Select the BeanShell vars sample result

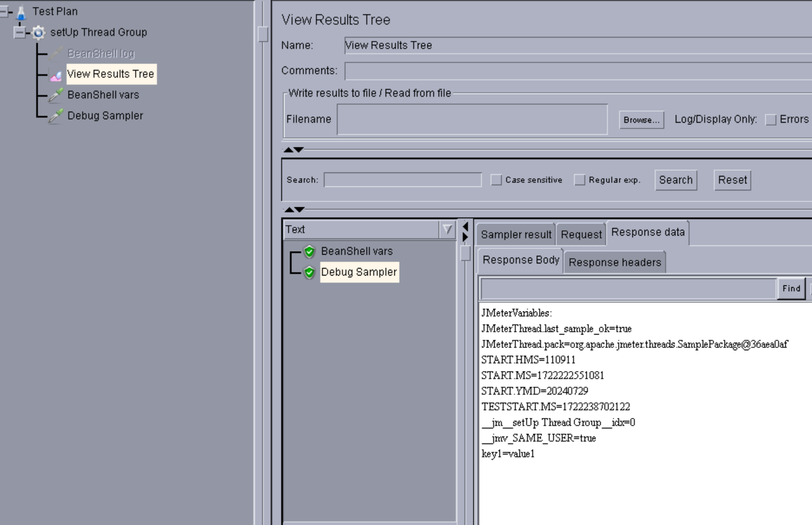(357, 251)
